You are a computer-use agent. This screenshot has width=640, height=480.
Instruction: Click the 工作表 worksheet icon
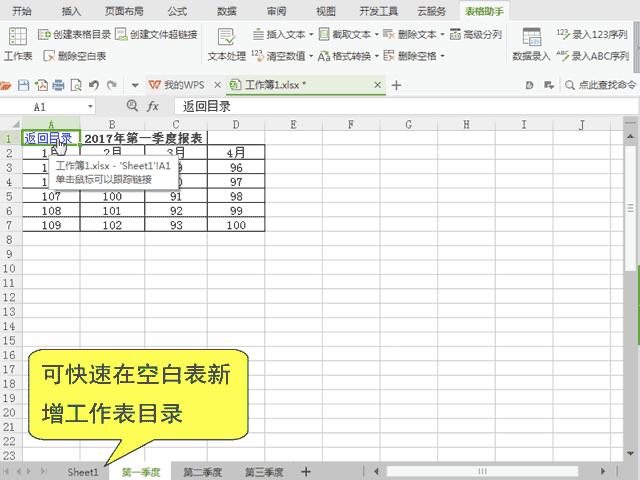(18, 37)
